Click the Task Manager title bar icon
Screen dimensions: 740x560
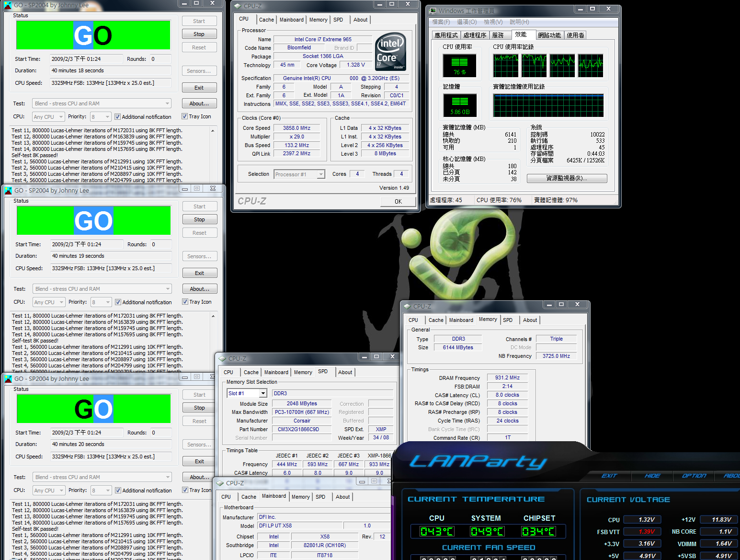point(433,11)
